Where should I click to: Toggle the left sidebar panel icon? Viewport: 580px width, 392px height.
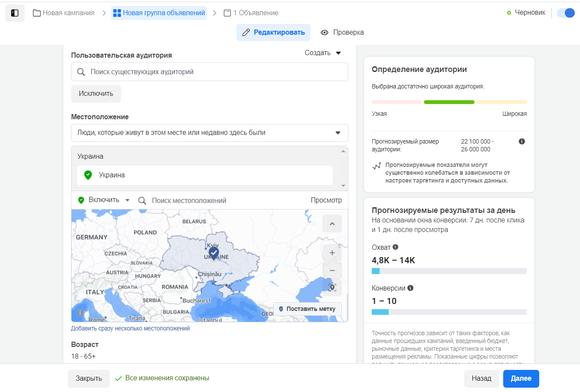point(15,13)
